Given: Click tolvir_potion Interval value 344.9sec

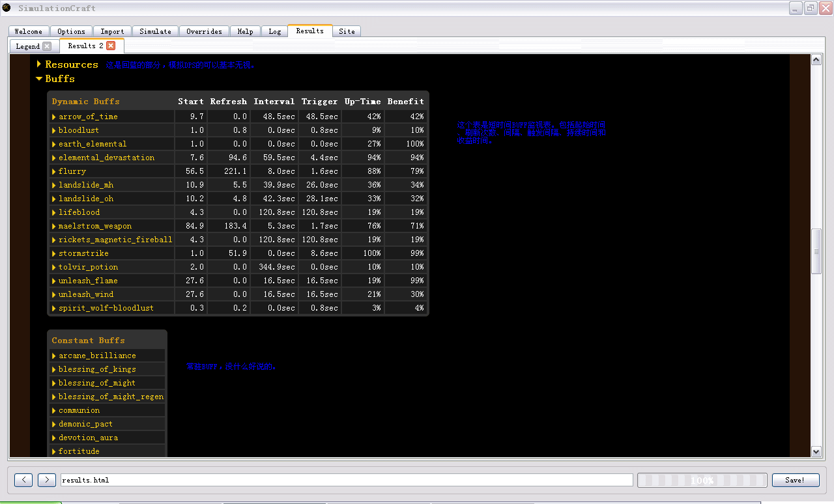Looking at the screenshot, I should [x=277, y=267].
